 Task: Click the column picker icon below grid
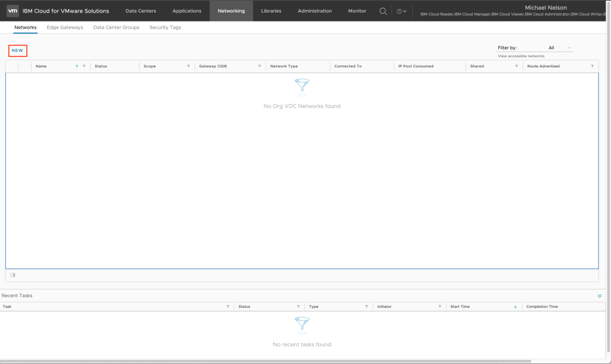pos(13,275)
